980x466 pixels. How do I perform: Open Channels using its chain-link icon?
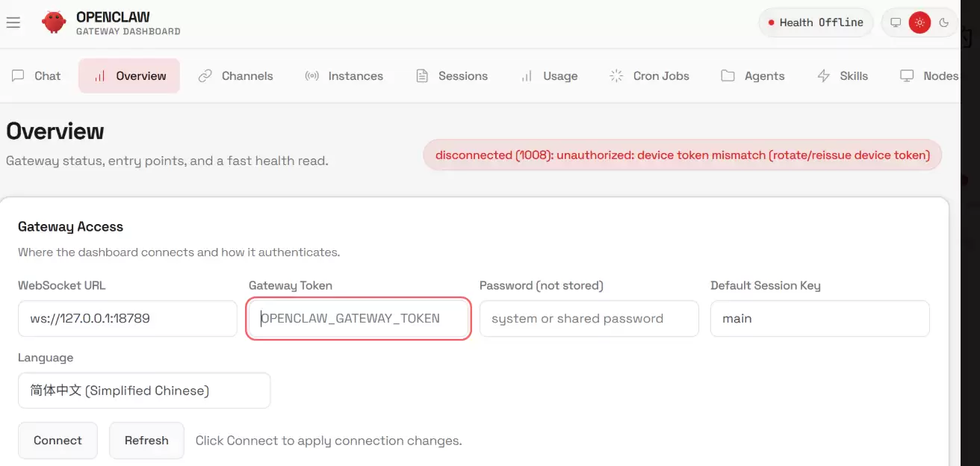(204, 75)
